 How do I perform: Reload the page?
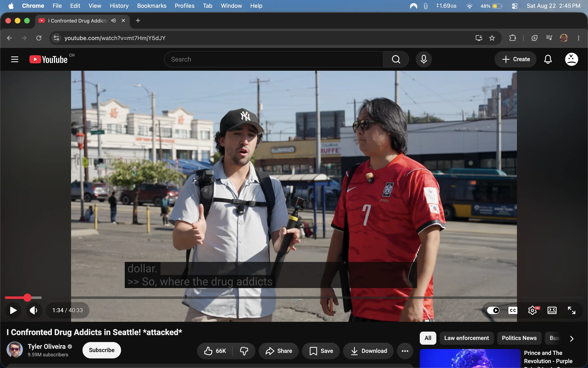tap(39, 38)
